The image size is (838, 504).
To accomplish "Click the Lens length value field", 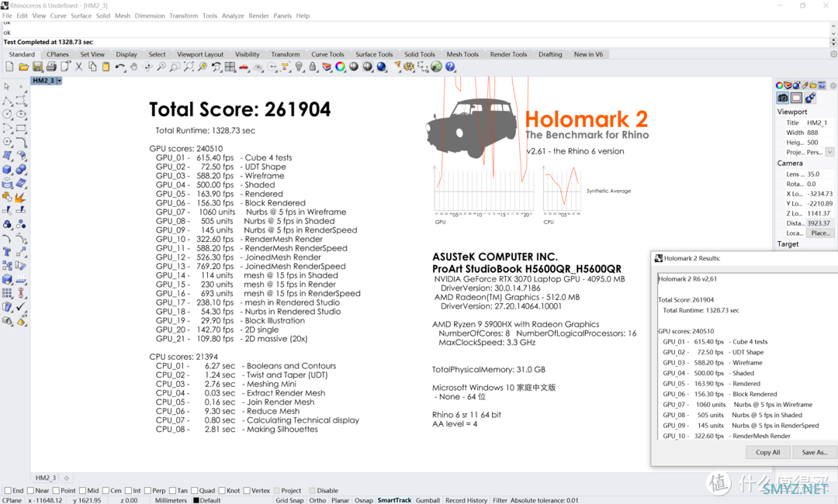I will pos(820,174).
